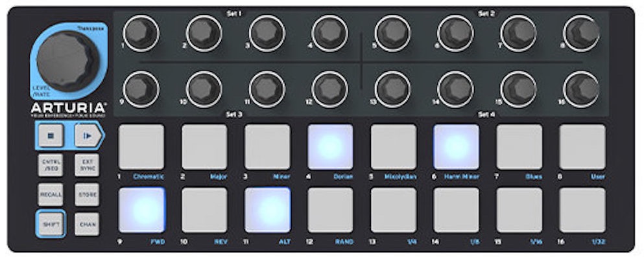Viewport: 644px width, 257px height.
Task: Click encoder knob 4
Action: (330, 33)
